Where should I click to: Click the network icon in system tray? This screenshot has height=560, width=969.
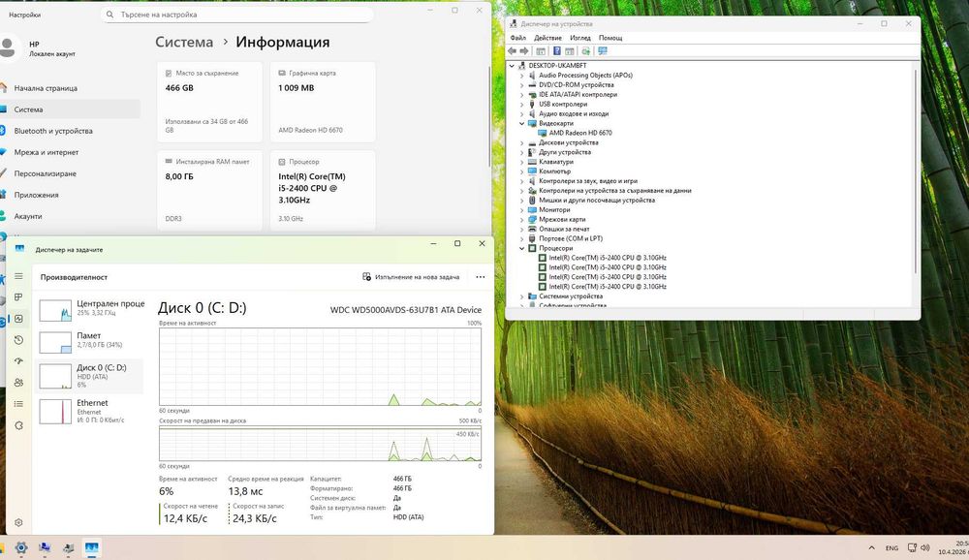pos(912,547)
